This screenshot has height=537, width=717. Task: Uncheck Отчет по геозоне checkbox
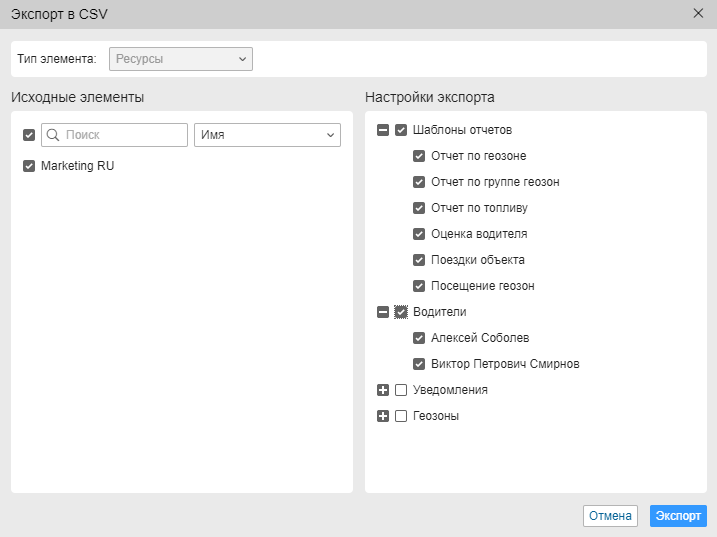click(x=419, y=156)
